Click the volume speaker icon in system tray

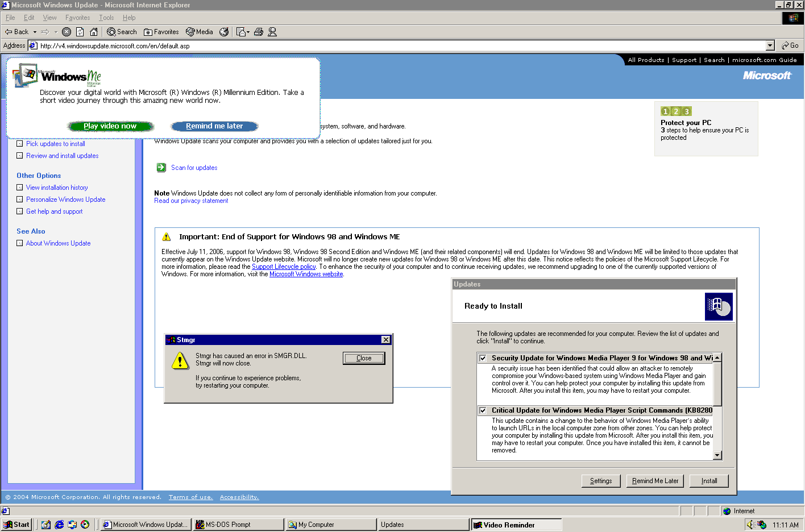[749, 525]
